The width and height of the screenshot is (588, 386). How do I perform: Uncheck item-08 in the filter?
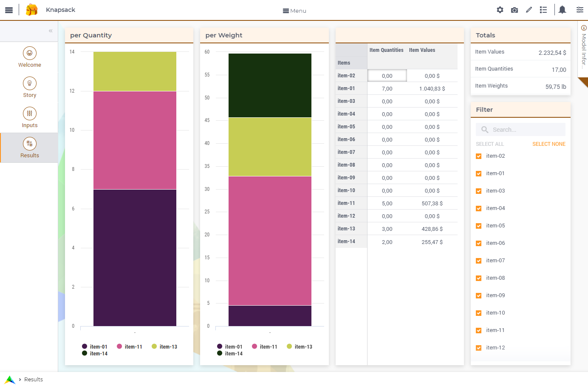(479, 278)
